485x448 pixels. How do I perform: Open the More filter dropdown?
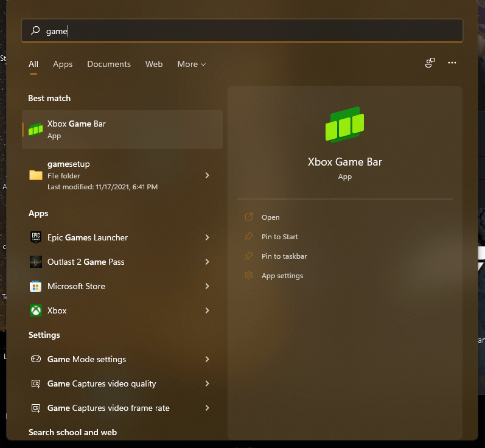(x=192, y=64)
